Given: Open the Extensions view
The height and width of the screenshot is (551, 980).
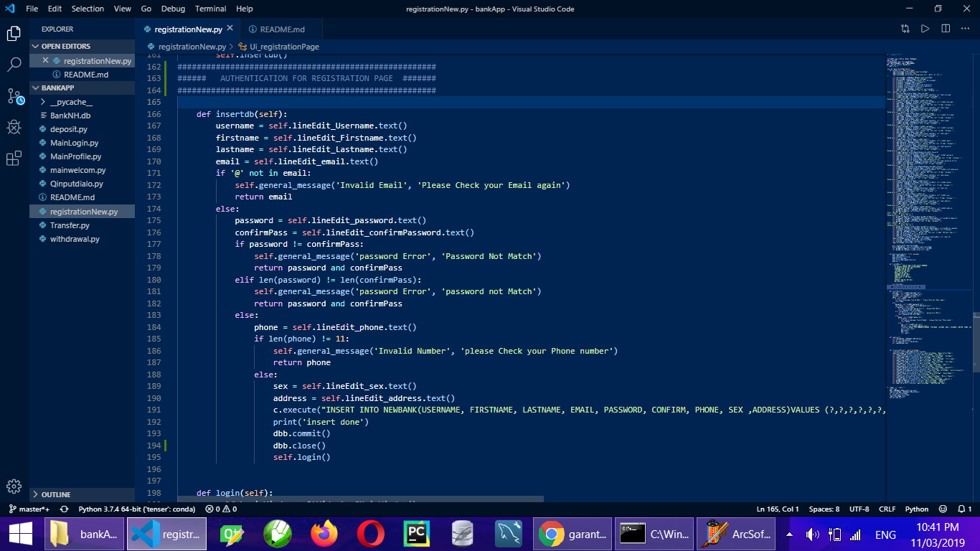Looking at the screenshot, I should pyautogui.click(x=14, y=159).
